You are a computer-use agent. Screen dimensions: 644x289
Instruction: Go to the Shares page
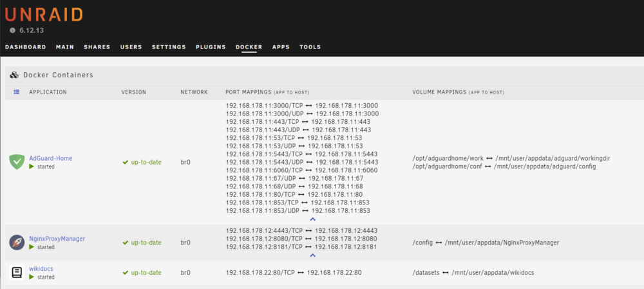[x=97, y=47]
